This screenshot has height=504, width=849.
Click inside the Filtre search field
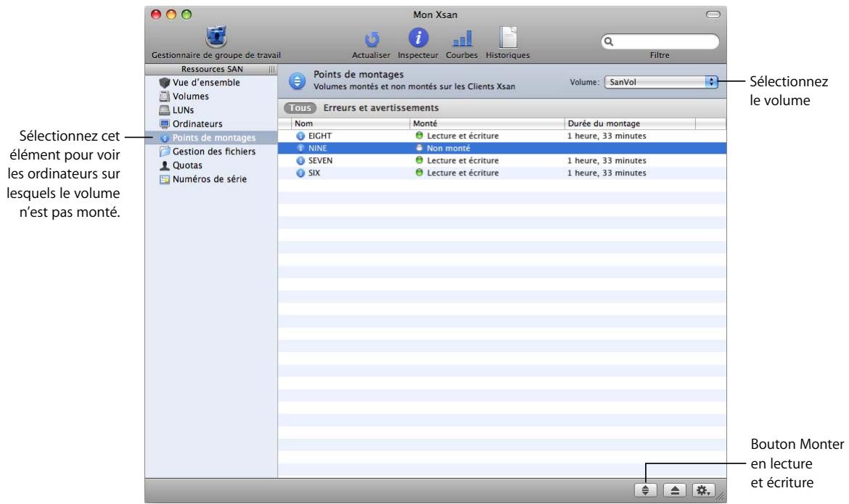(x=660, y=41)
